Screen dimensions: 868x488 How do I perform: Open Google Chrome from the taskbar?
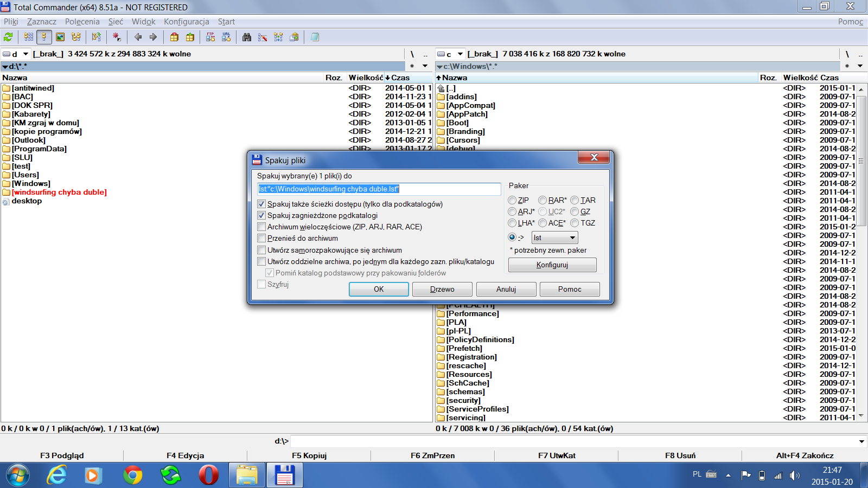132,476
